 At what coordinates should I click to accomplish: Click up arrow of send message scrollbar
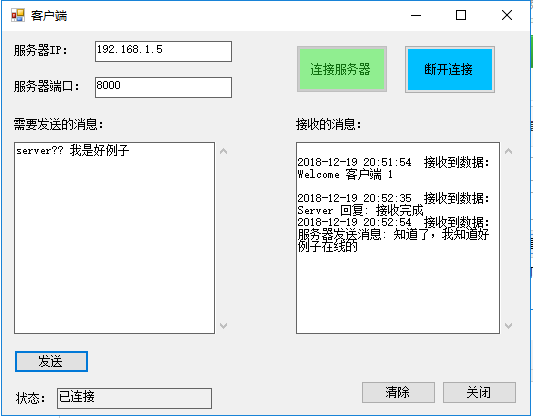223,151
